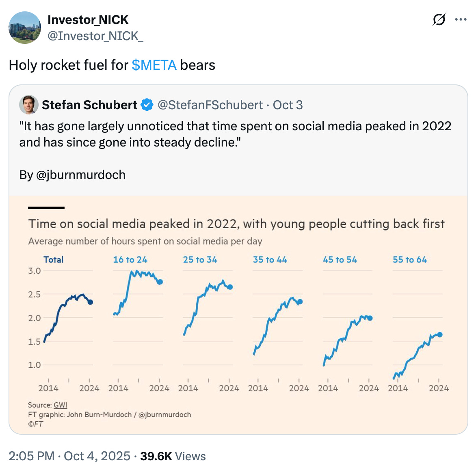The height and width of the screenshot is (470, 476).
Task: Open the quoted tweet's Oct 3 date
Action: point(288,105)
